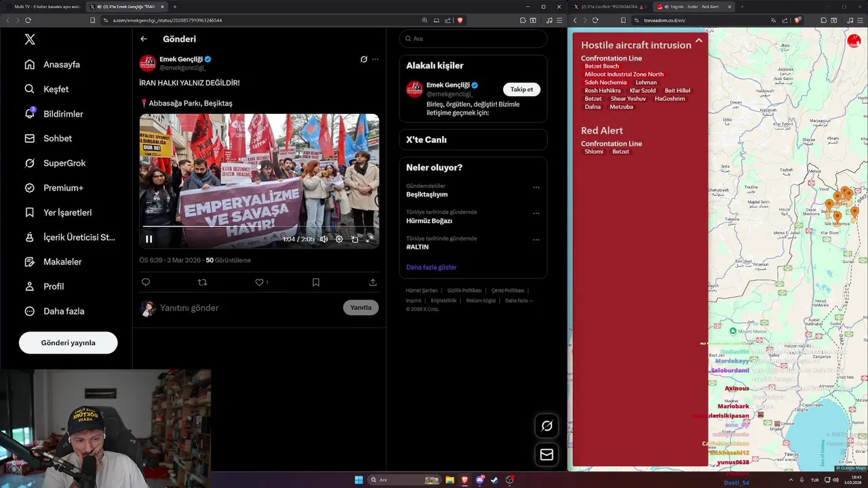Reload the X page in left browser
Image resolution: width=868 pixels, height=488 pixels.
[x=28, y=20]
